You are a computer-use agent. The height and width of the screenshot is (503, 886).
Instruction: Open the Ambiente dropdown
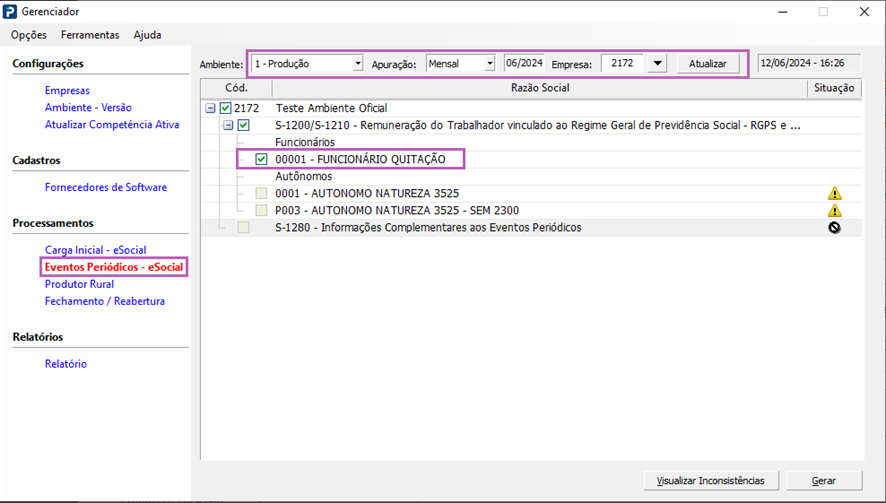point(357,64)
